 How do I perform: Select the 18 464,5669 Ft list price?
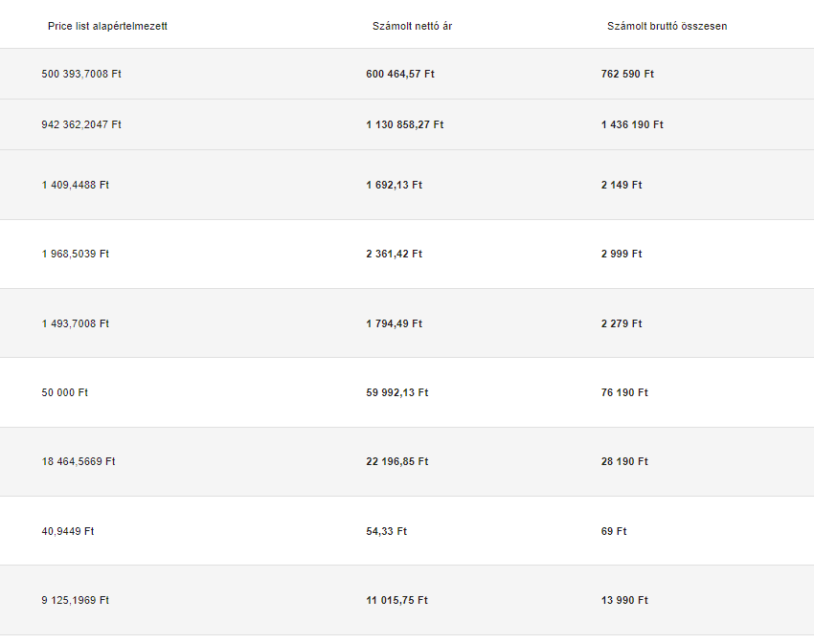click(79, 461)
